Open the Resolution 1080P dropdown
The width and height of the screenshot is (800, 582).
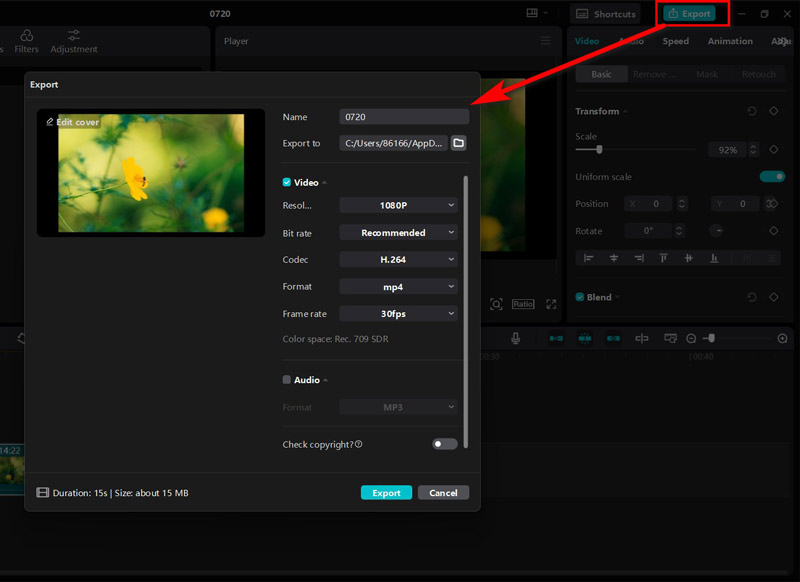tap(398, 205)
